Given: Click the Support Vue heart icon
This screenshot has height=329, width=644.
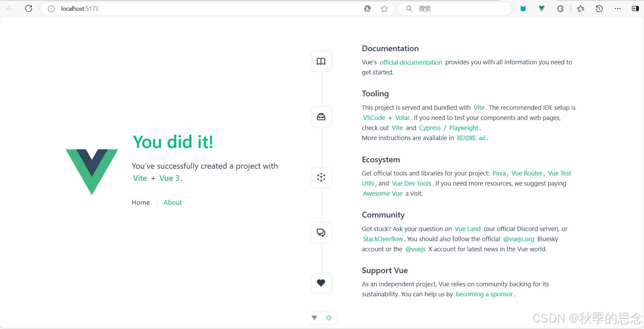Looking at the screenshot, I should click(x=321, y=283).
